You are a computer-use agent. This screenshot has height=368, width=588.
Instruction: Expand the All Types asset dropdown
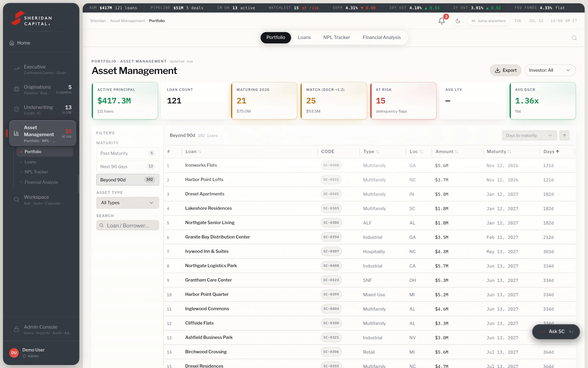[x=127, y=203]
